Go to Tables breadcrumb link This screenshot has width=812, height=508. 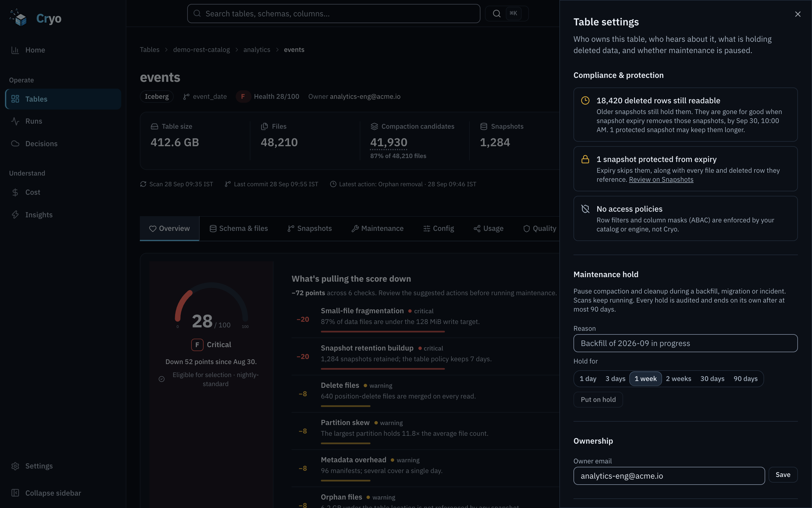pyautogui.click(x=150, y=50)
